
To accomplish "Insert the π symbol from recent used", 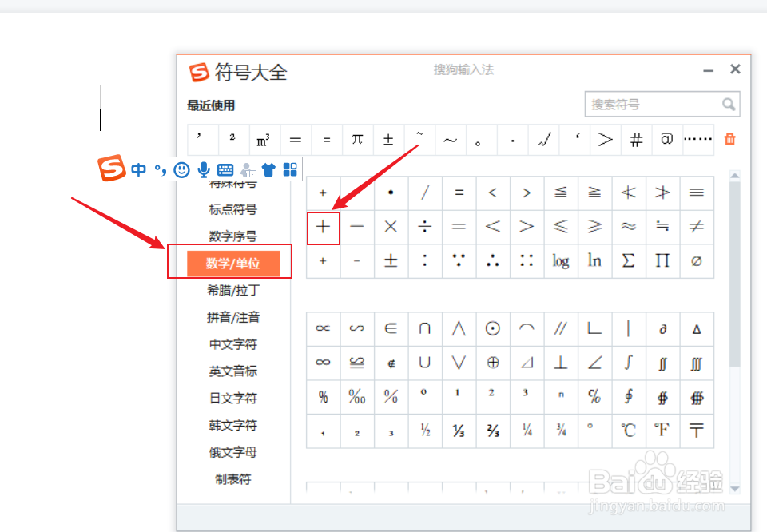I will click(x=357, y=139).
